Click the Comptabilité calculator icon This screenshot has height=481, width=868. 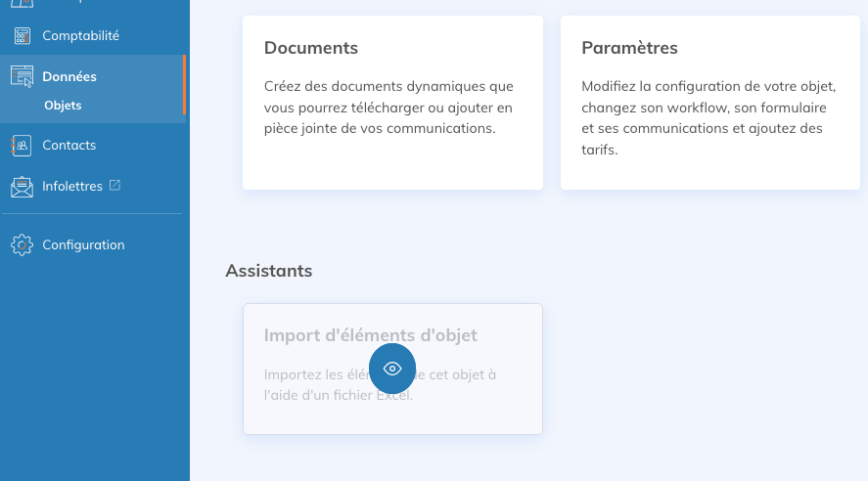pos(22,36)
